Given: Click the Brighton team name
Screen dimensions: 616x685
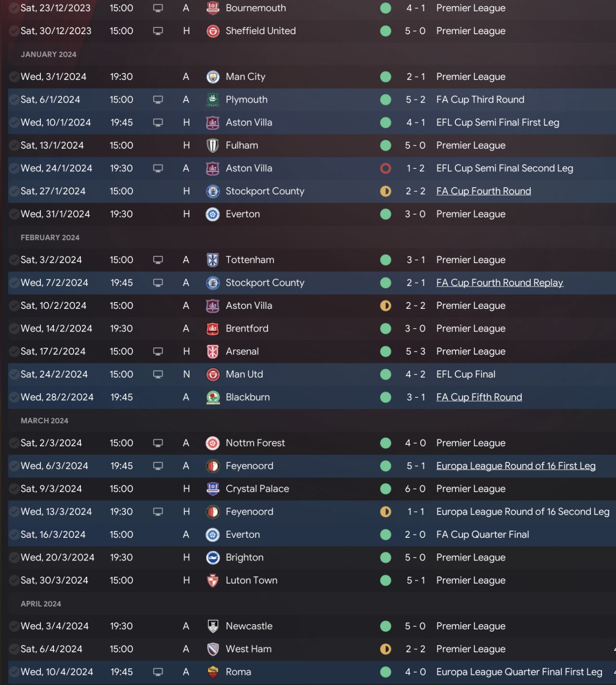Looking at the screenshot, I should coord(244,558).
